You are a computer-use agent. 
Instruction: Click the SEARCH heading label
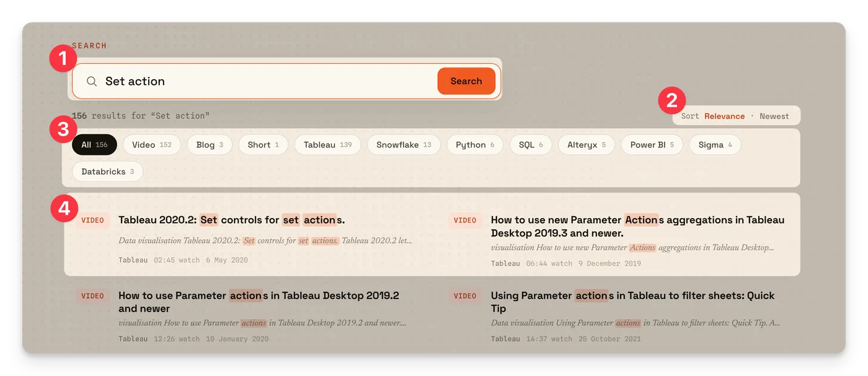(89, 46)
